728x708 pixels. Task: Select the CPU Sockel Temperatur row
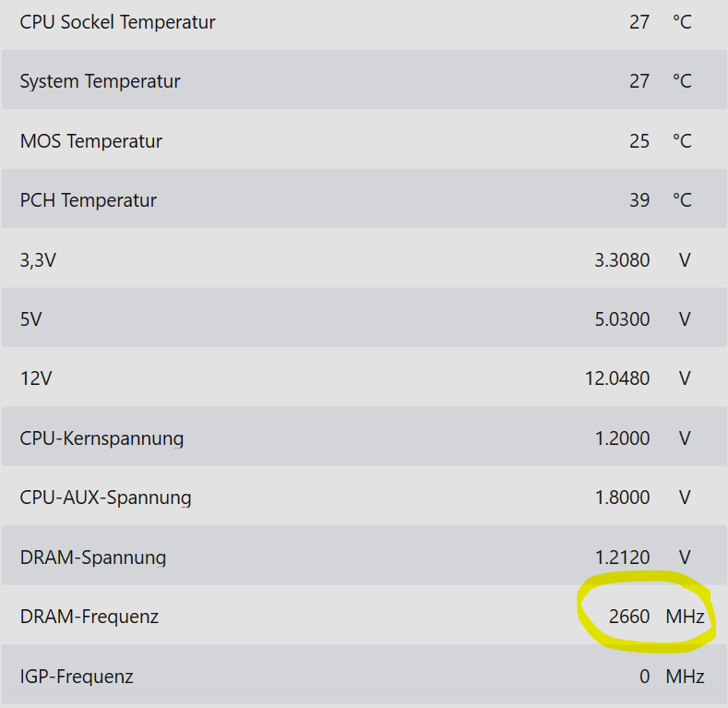coord(364,22)
